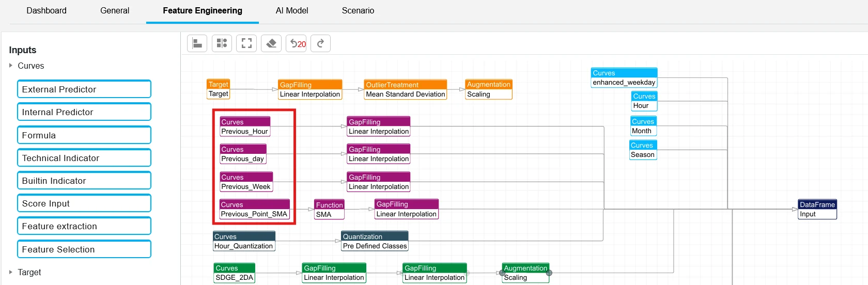Select the second green GapFilling node
This screenshot has width=868, height=285.
pos(435,273)
